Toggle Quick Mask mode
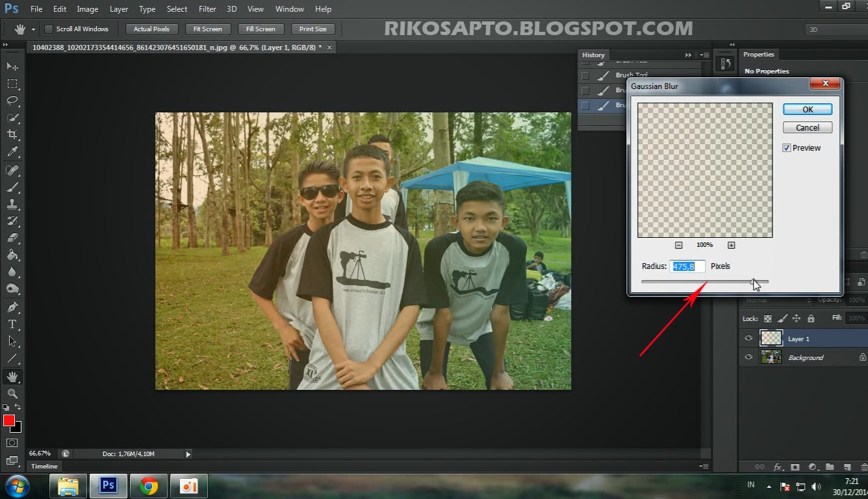The width and height of the screenshot is (868, 499). coord(12,443)
